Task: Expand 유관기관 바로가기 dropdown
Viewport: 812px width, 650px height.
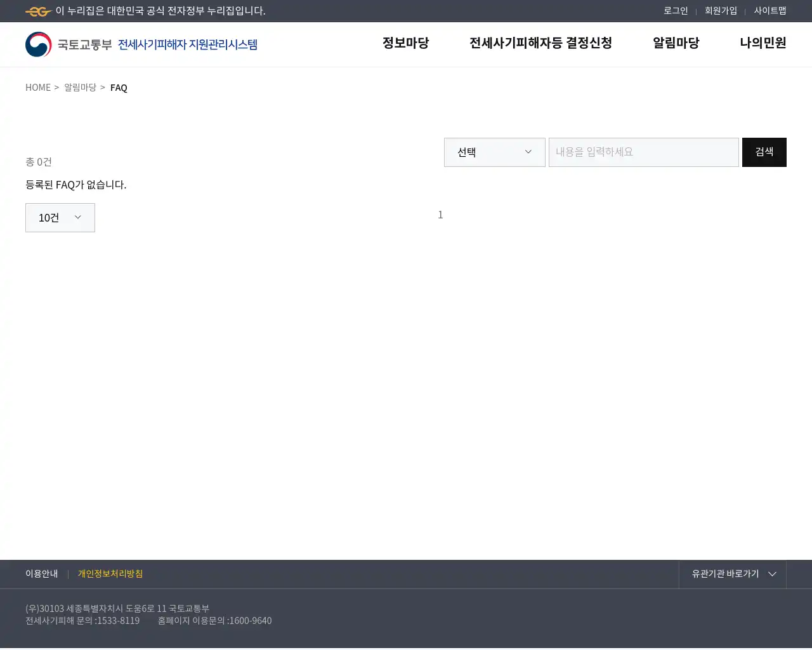Action: pyautogui.click(x=733, y=574)
